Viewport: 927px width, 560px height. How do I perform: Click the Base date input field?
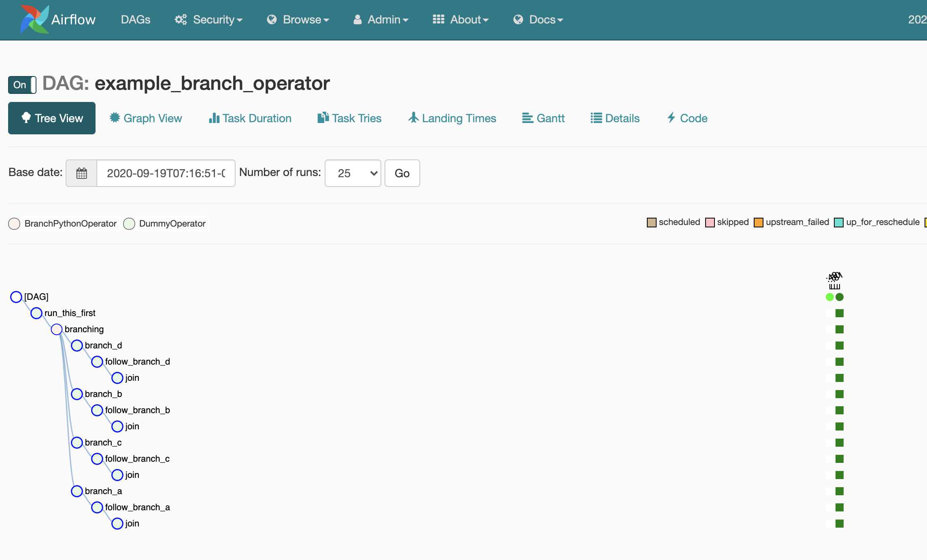(x=166, y=173)
